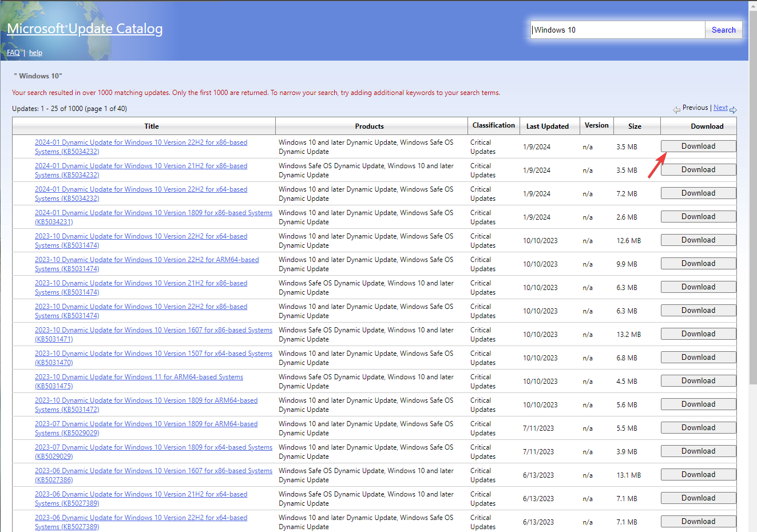Download 2023-10 Version 21H2 x86 update KB5031474
757x532 pixels.
click(698, 287)
